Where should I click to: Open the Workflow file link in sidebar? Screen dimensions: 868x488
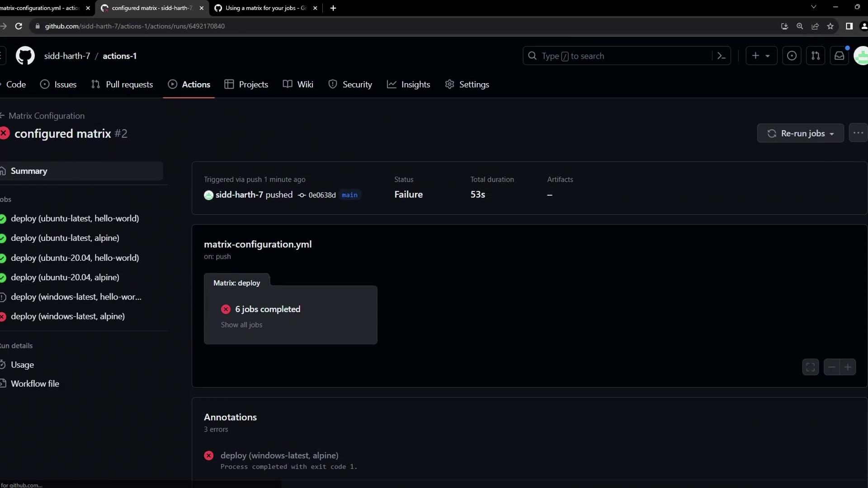tap(35, 384)
